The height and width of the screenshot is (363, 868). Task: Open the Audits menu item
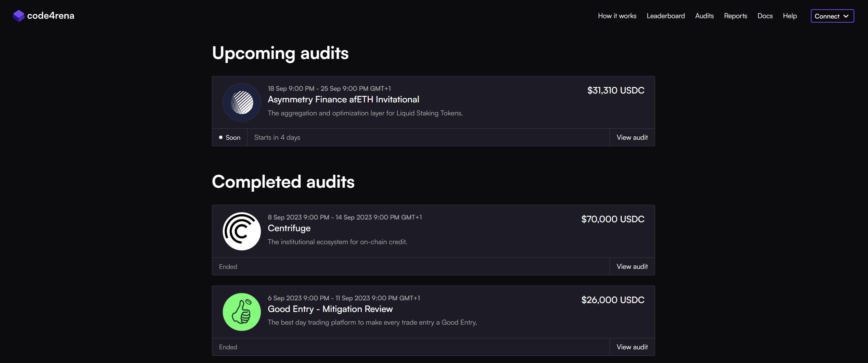[x=704, y=16]
